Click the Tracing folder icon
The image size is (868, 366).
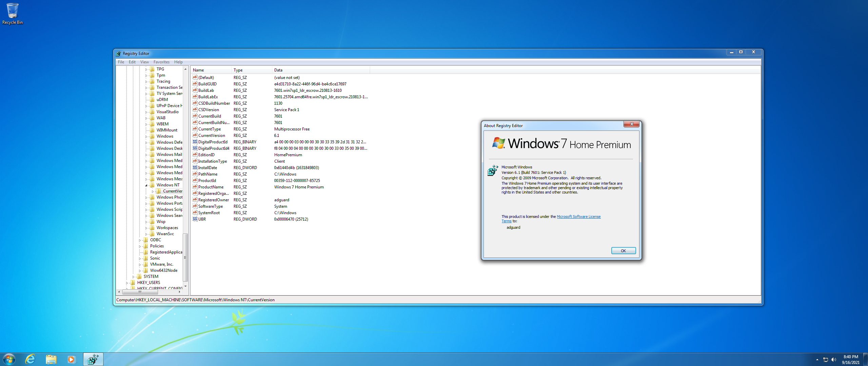pyautogui.click(x=152, y=81)
